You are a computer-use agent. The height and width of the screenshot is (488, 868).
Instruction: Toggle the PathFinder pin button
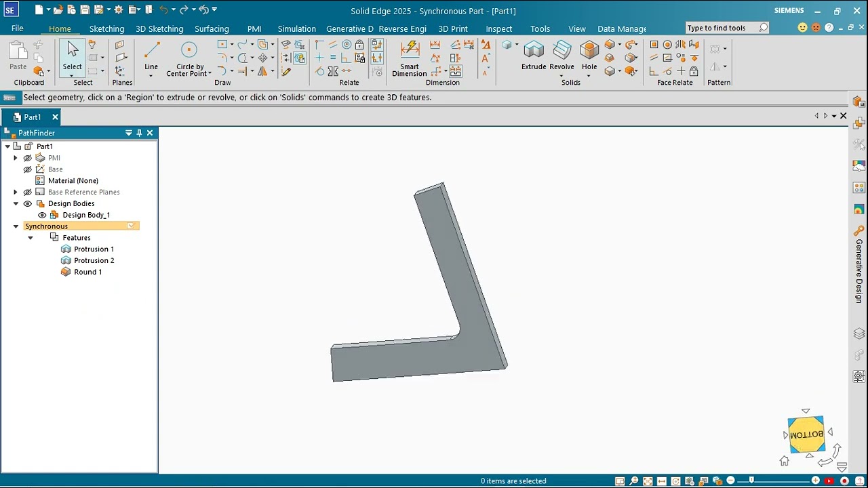pyautogui.click(x=139, y=133)
